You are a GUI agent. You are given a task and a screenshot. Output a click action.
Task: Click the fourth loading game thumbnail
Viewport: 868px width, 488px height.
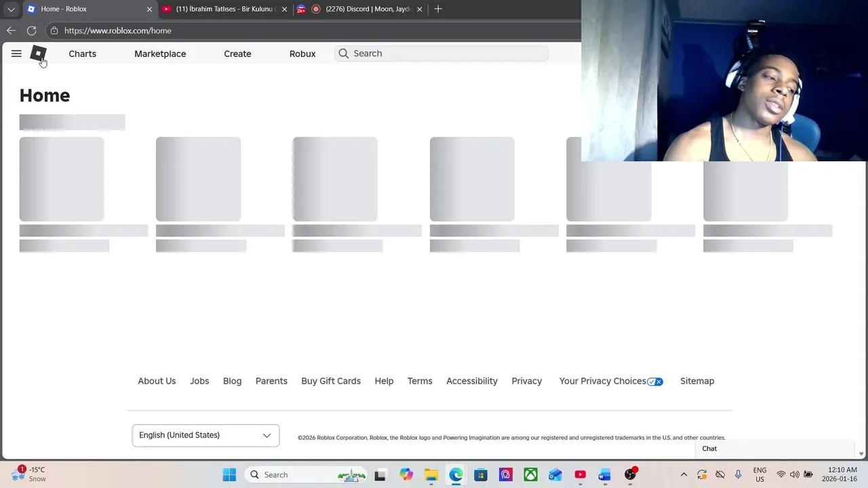click(472, 179)
